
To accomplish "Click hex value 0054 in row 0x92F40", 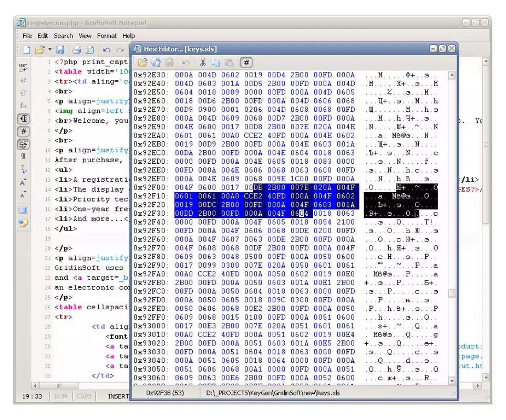I will tap(323, 222).
